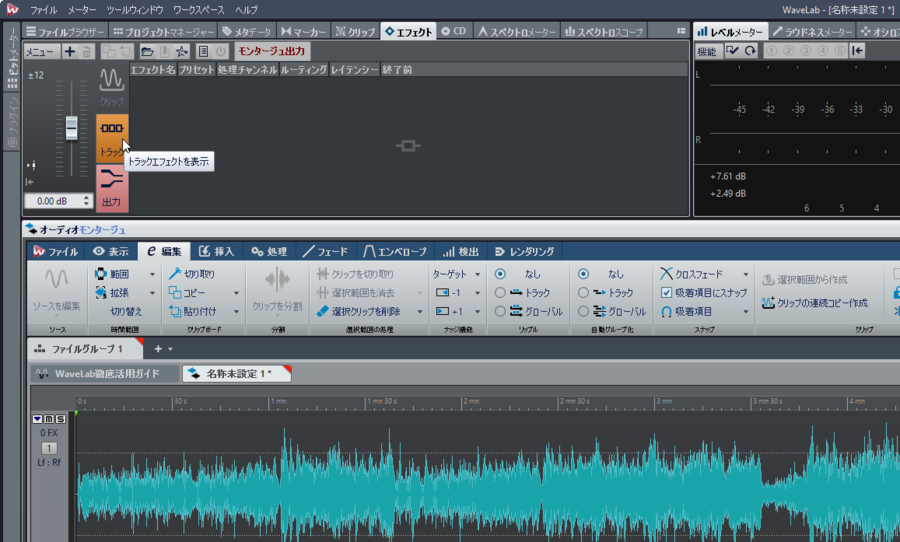Image resolution: width=900 pixels, height=542 pixels.
Task: Click the jump-to-start arrow icon in level meter
Action: [857, 51]
